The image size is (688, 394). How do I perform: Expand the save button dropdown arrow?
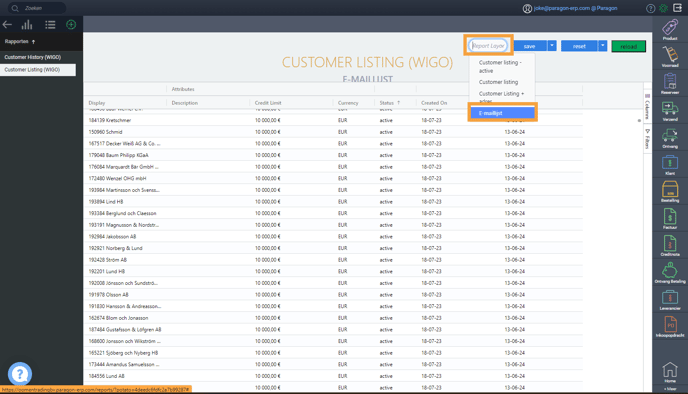(552, 46)
